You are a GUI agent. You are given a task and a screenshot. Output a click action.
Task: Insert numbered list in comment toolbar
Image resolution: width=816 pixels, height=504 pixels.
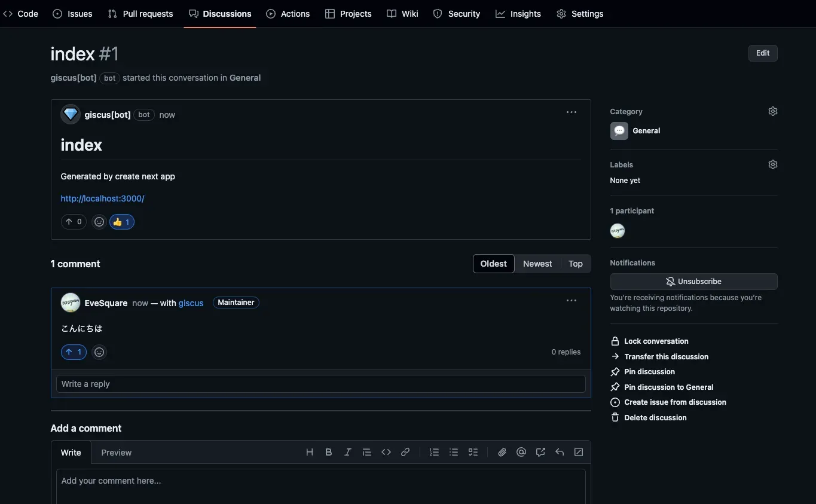(435, 453)
